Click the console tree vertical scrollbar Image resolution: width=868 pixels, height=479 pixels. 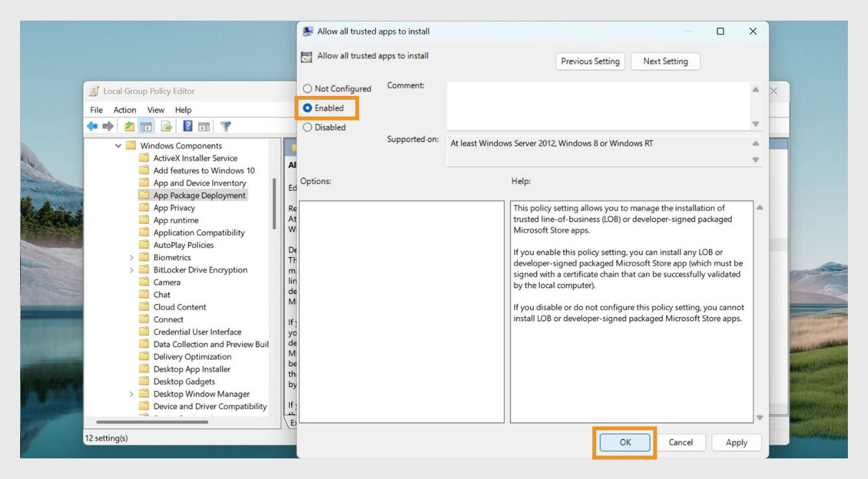(274, 204)
